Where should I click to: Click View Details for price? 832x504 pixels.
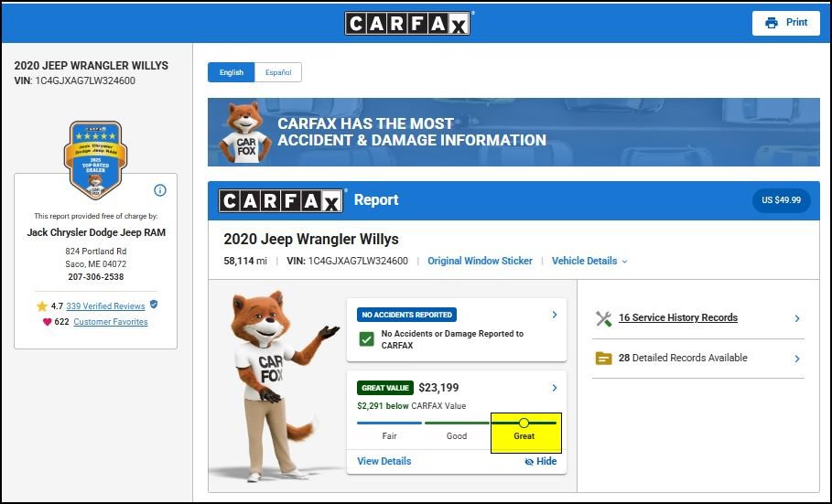point(384,461)
